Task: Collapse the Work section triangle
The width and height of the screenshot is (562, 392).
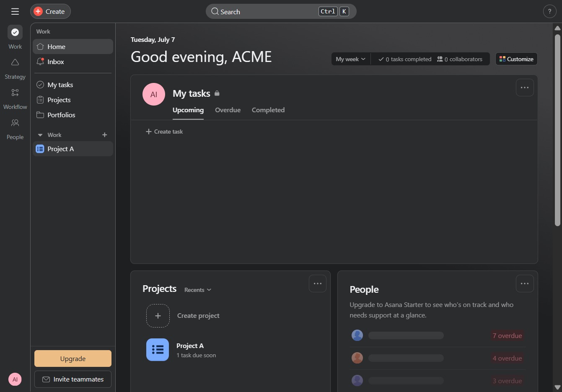Action: (40, 135)
